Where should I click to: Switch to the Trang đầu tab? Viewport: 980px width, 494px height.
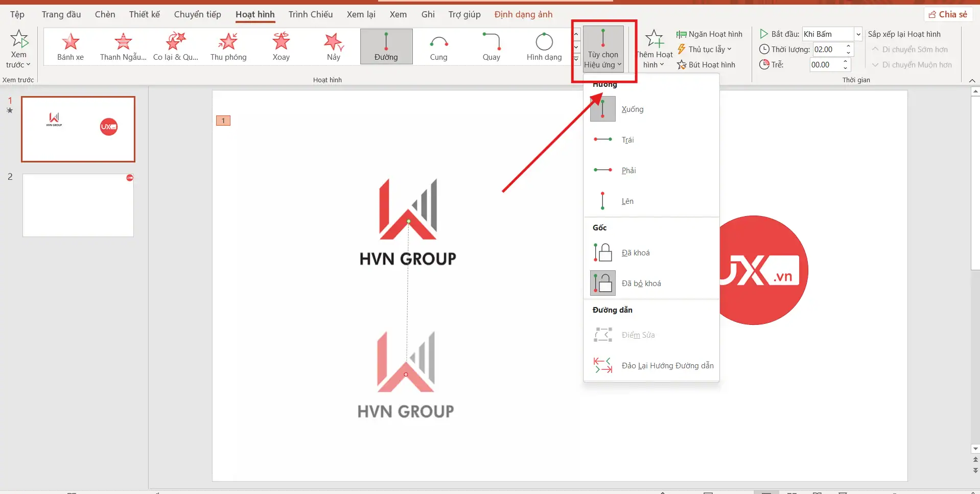61,14
